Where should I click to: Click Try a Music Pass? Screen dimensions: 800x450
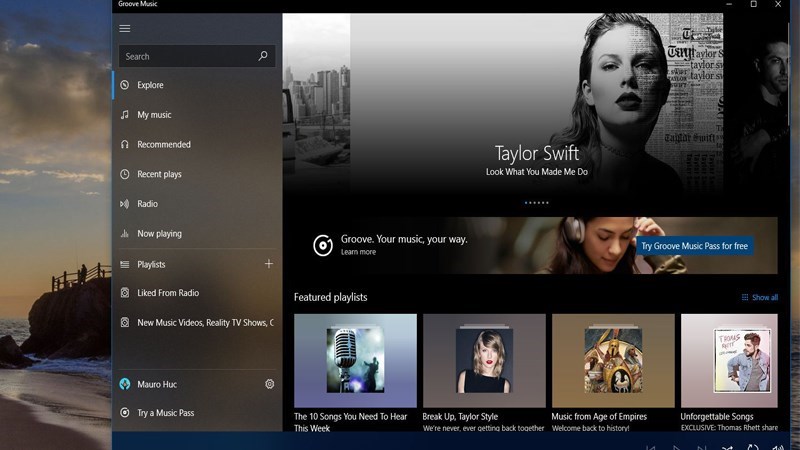click(x=165, y=413)
